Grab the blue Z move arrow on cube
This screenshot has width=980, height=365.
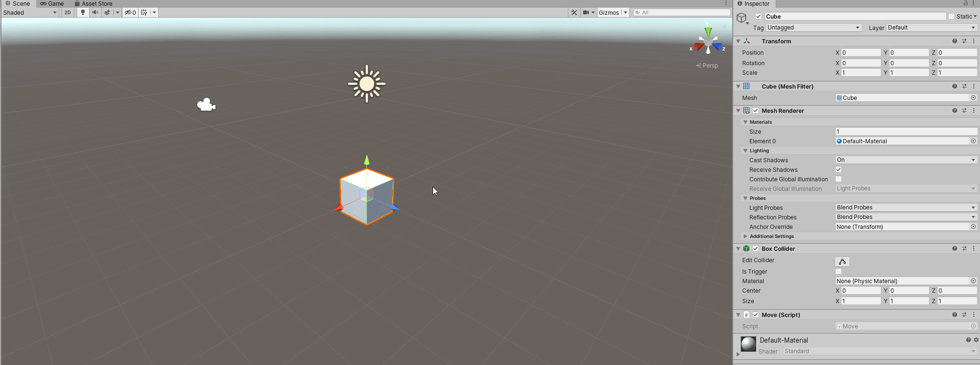coord(394,207)
